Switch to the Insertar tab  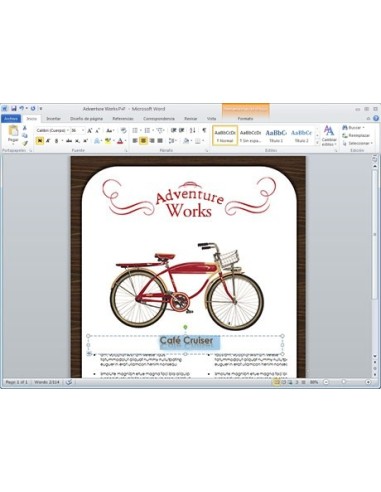click(x=53, y=119)
